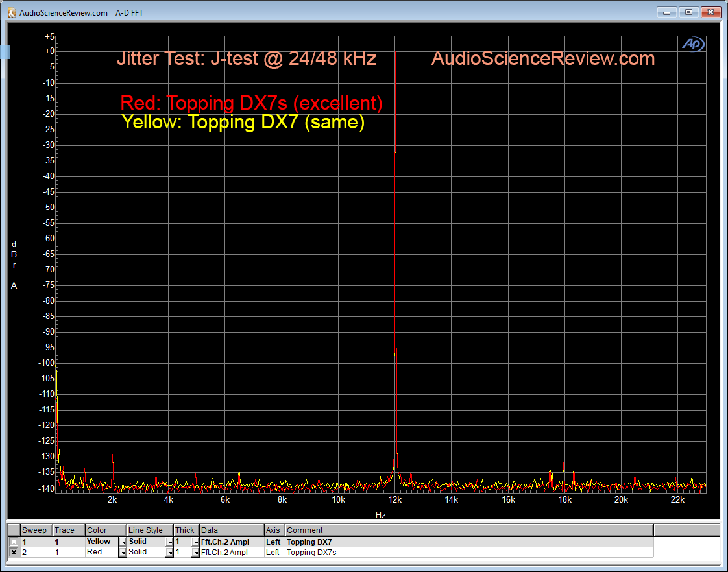Click the 'Yellow' color cell
728x572 pixels.
coord(102,542)
